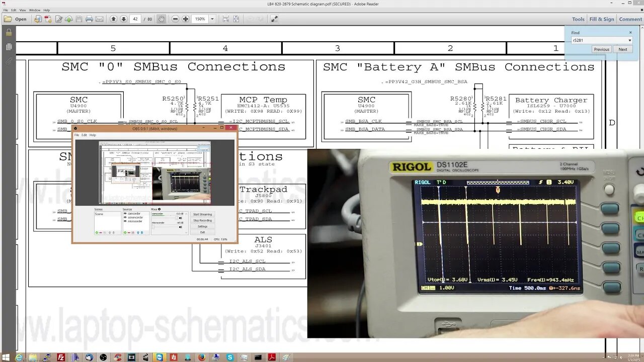Click the Convert file icon beside Open
This screenshot has height=362, width=644.
[38, 19]
